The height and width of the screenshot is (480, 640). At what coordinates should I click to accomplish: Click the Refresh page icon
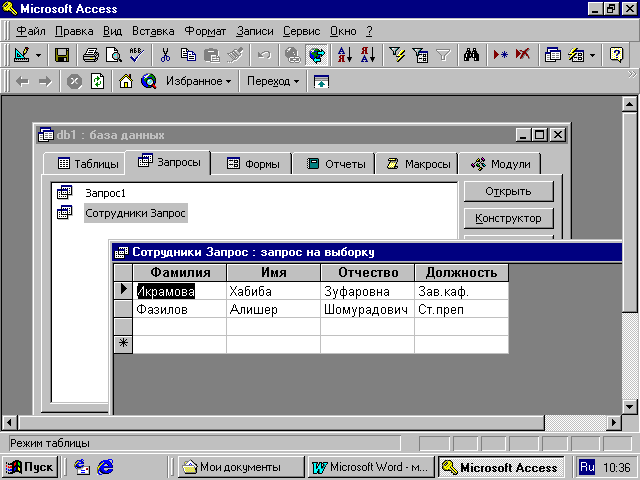[97, 82]
